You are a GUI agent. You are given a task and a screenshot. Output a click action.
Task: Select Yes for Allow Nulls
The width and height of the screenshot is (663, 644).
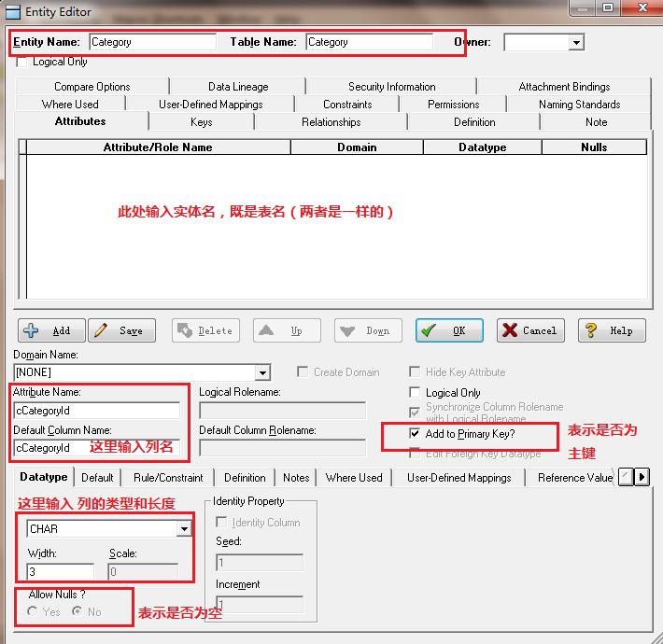click(32, 611)
